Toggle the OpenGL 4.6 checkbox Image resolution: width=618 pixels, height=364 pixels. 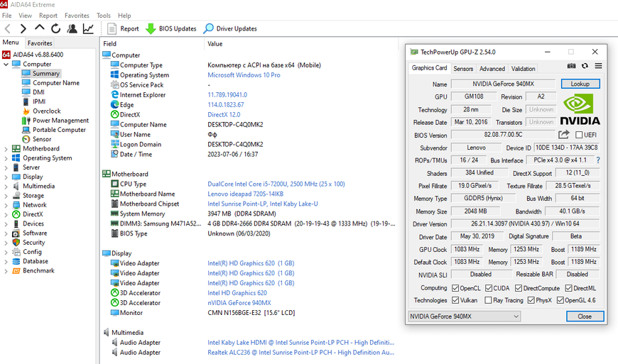560,300
